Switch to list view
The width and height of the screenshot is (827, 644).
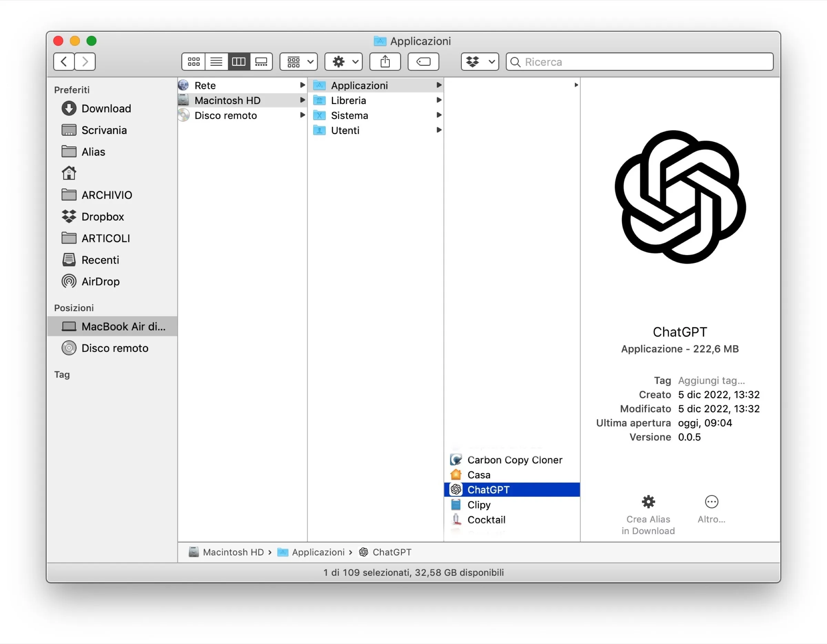pos(216,61)
